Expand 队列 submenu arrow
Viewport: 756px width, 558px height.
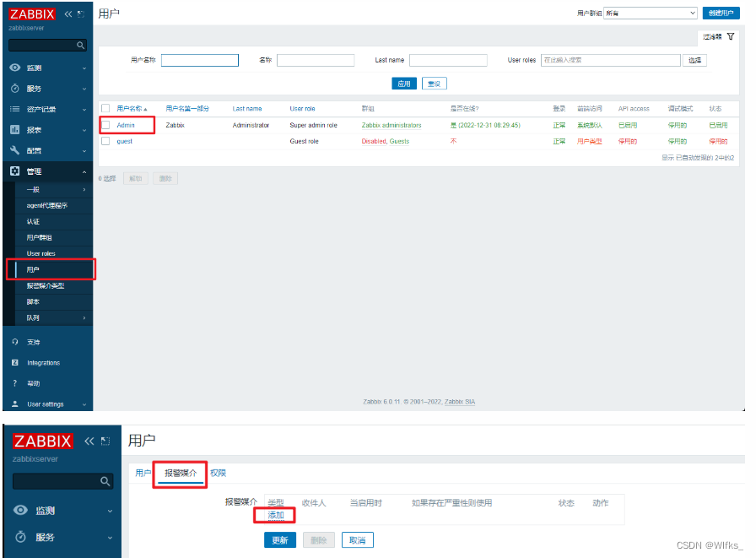point(84,317)
